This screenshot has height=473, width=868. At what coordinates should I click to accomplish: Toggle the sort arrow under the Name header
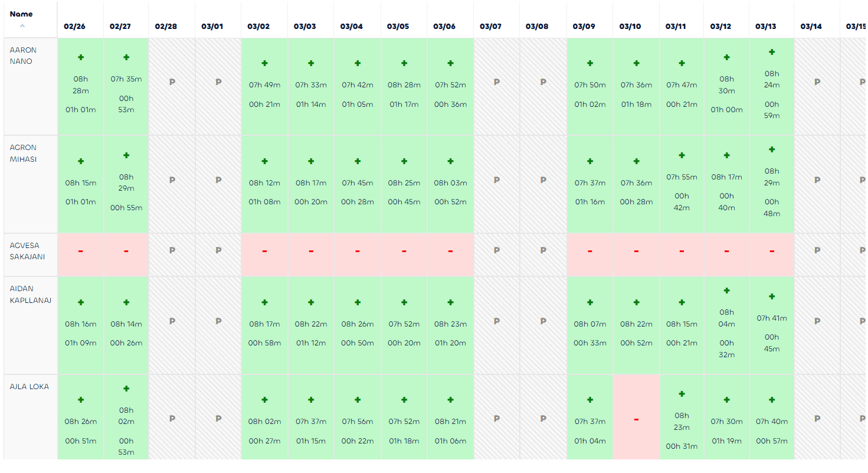(x=22, y=26)
